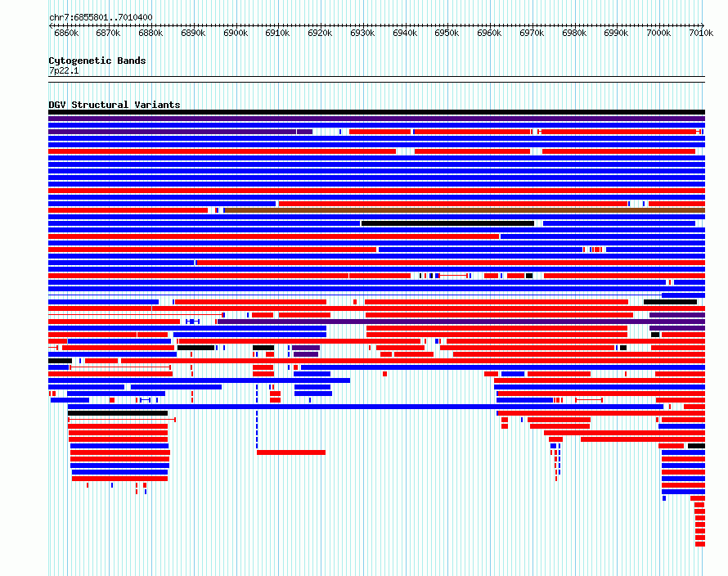Image resolution: width=728 pixels, height=576 pixels.
Task: Select the 6910k scale label
Action: [x=277, y=33]
